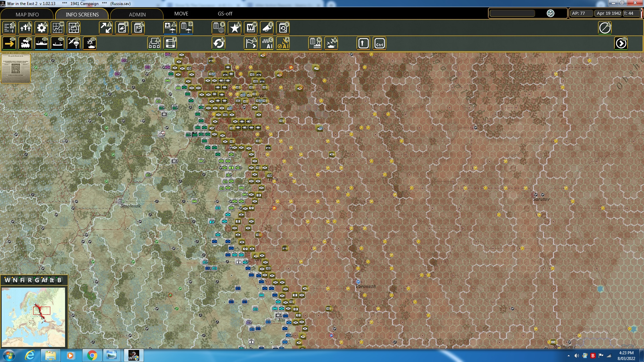The width and height of the screenshot is (644, 362).
Task: Toggle the Fi front filter button
Action: [x=22, y=280]
